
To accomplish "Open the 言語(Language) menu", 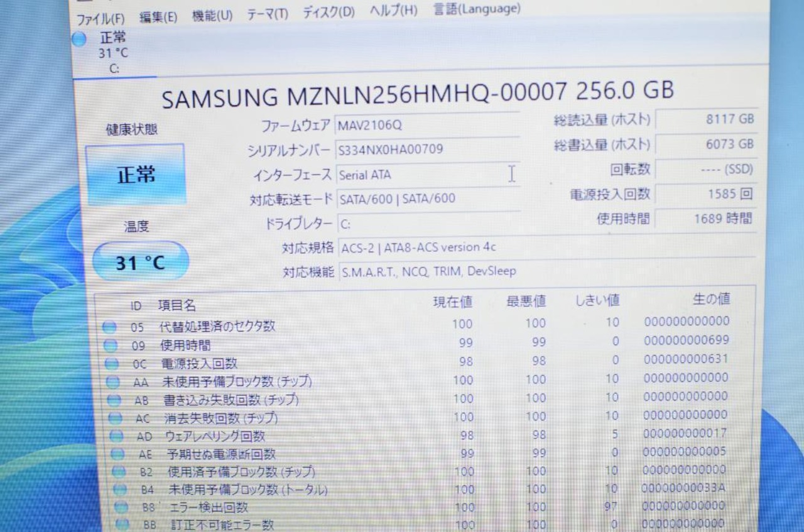I will [x=477, y=9].
